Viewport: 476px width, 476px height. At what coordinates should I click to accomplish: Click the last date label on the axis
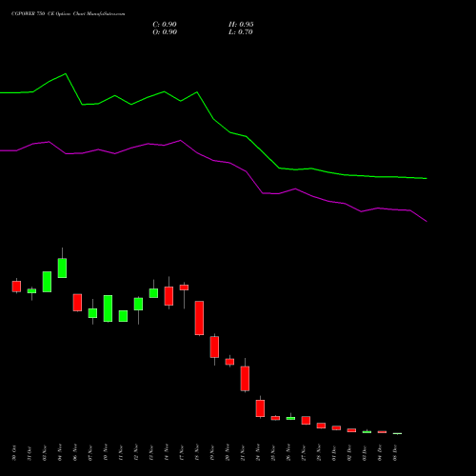(395, 453)
